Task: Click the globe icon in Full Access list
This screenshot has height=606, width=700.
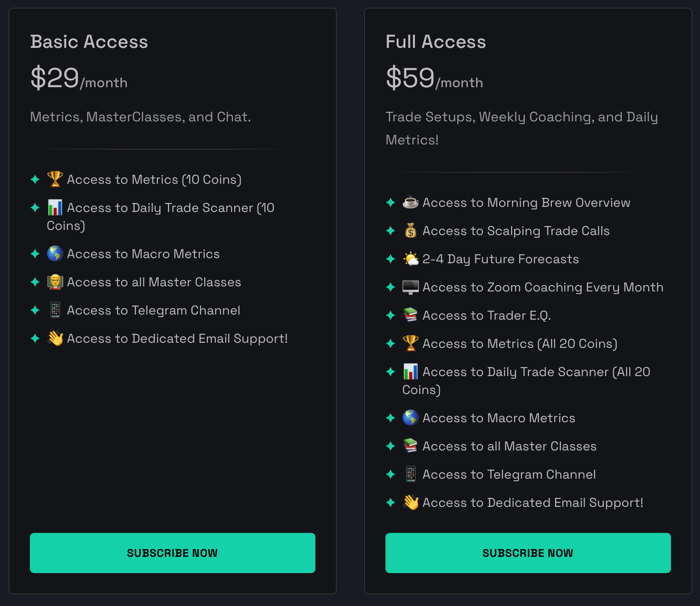Action: [411, 418]
